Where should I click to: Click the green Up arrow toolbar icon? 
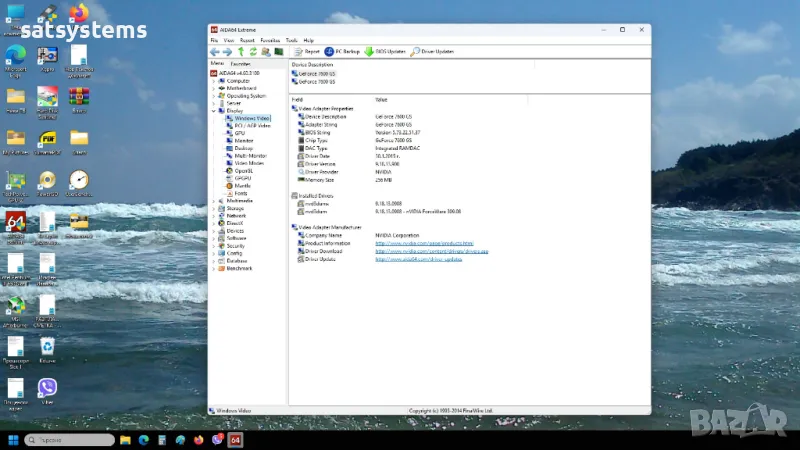pos(240,51)
